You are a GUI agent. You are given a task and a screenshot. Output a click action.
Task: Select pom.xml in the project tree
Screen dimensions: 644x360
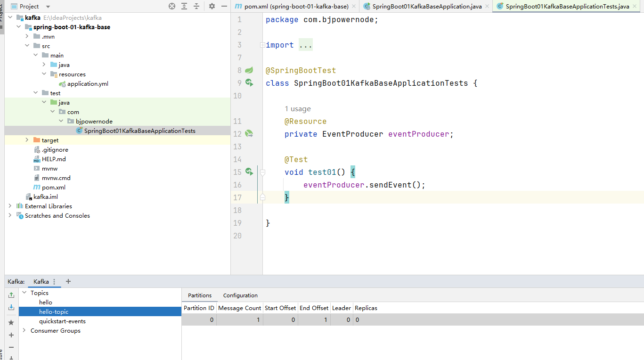(54, 187)
